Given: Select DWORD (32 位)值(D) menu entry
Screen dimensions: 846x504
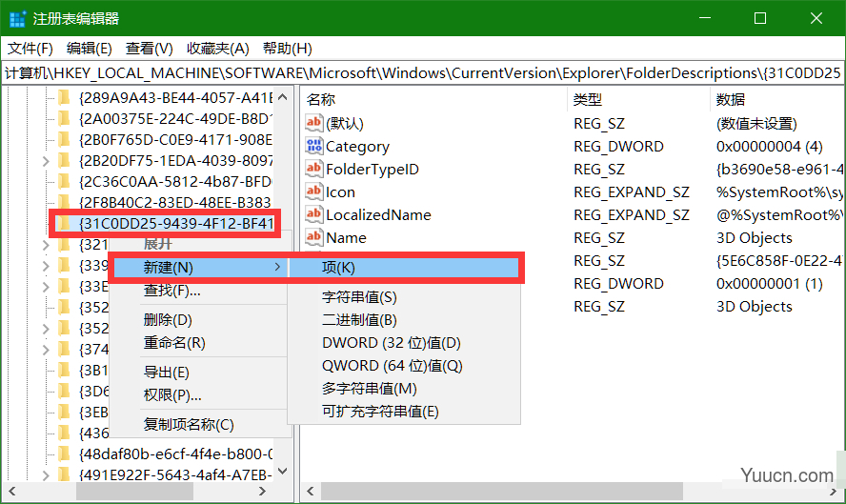Looking at the screenshot, I should point(391,343).
